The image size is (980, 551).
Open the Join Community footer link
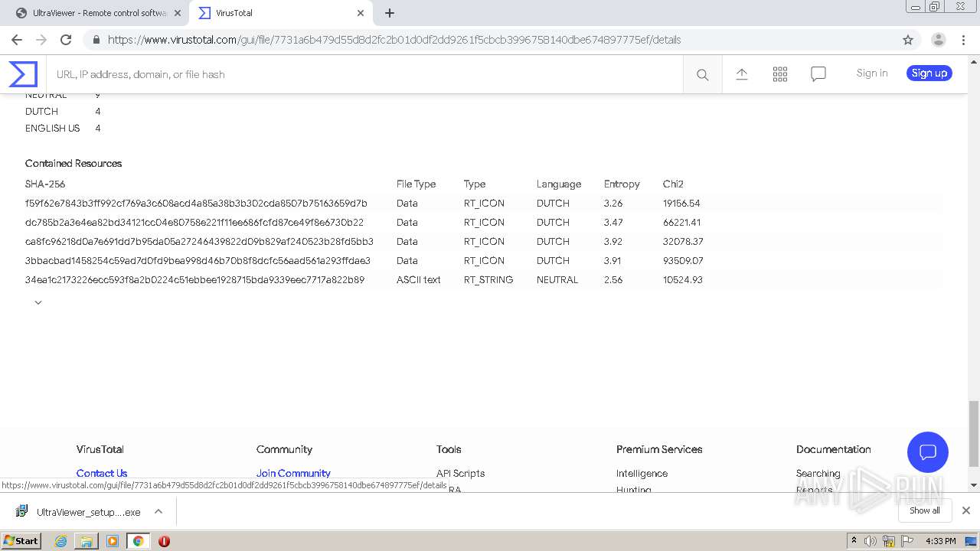click(293, 473)
